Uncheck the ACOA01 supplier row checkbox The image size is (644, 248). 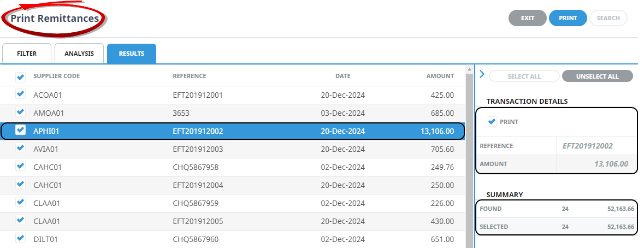tap(21, 94)
